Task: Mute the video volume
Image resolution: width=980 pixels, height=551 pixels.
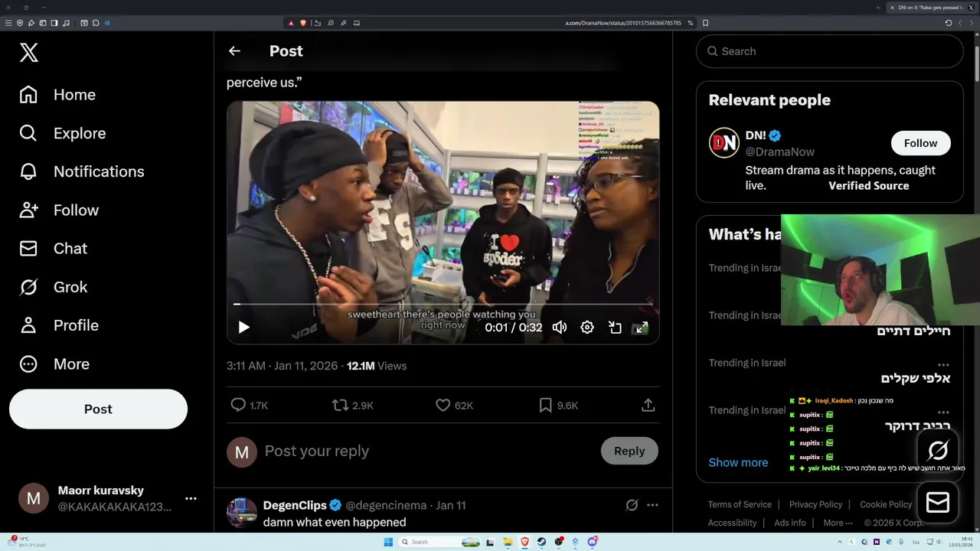Action: [560, 328]
